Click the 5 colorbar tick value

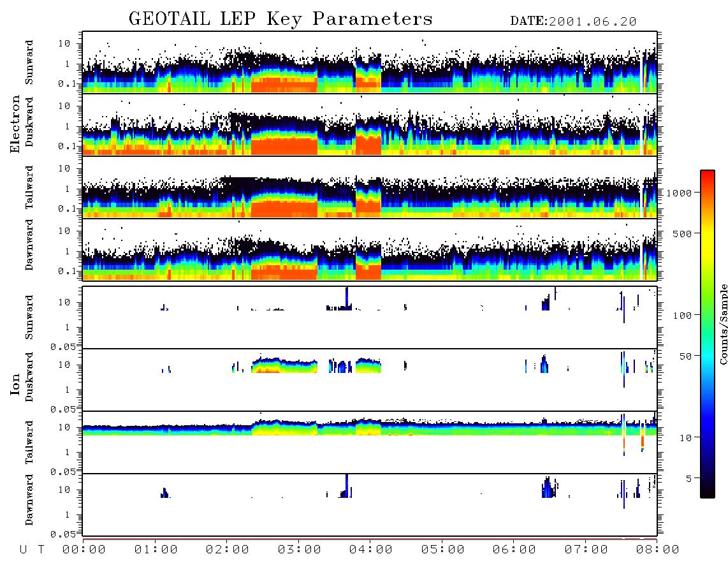(x=689, y=479)
